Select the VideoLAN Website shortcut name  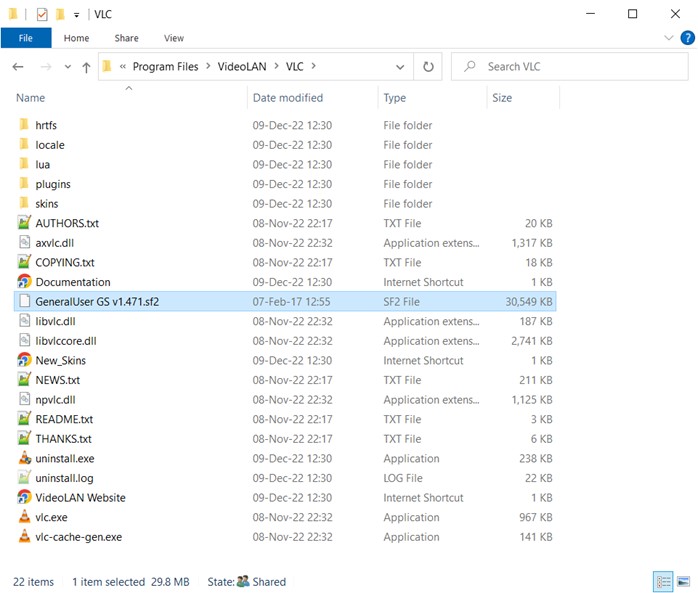coord(80,497)
